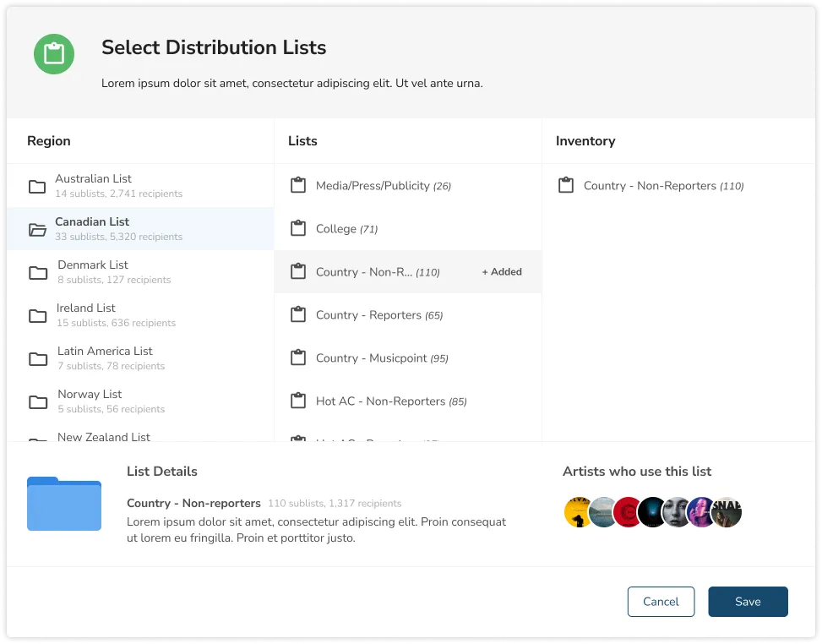Click the clipboard icon in the Inventory panel

pyautogui.click(x=566, y=184)
